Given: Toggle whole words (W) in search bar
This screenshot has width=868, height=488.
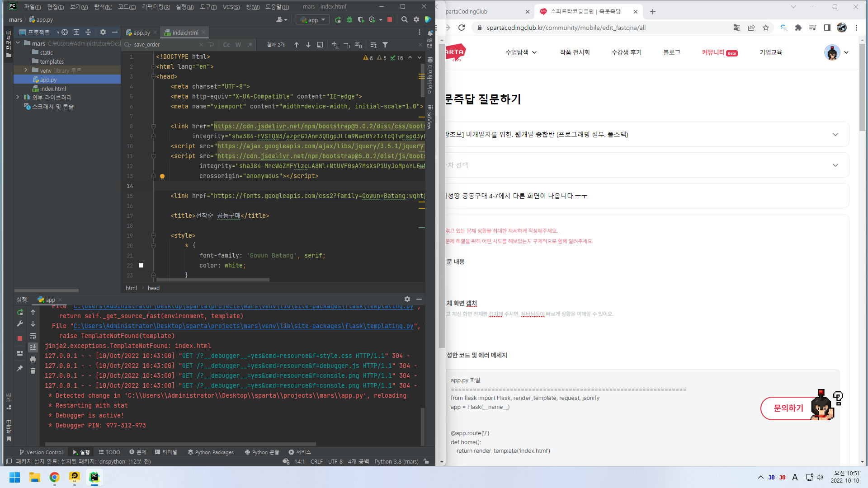Looking at the screenshot, I should [x=238, y=45].
